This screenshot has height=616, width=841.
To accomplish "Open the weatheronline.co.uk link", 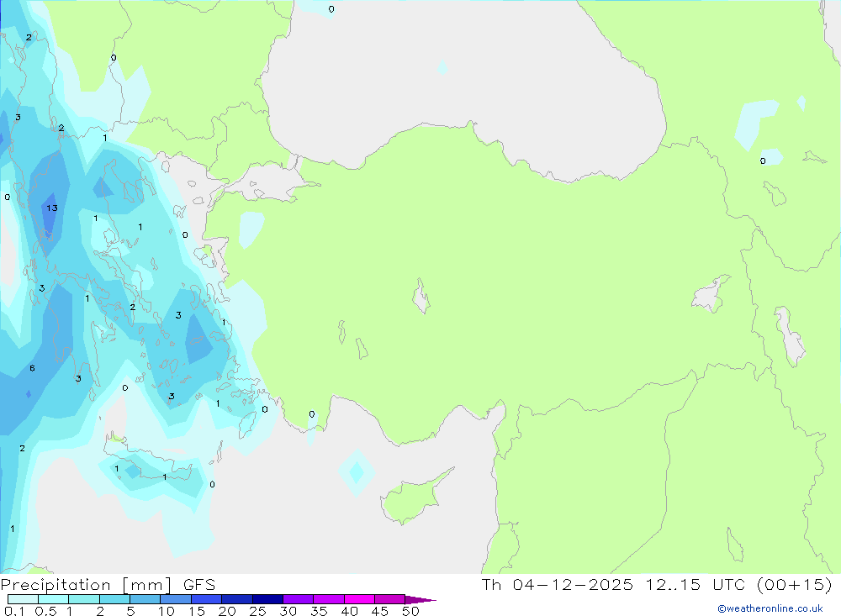I will point(770,608).
